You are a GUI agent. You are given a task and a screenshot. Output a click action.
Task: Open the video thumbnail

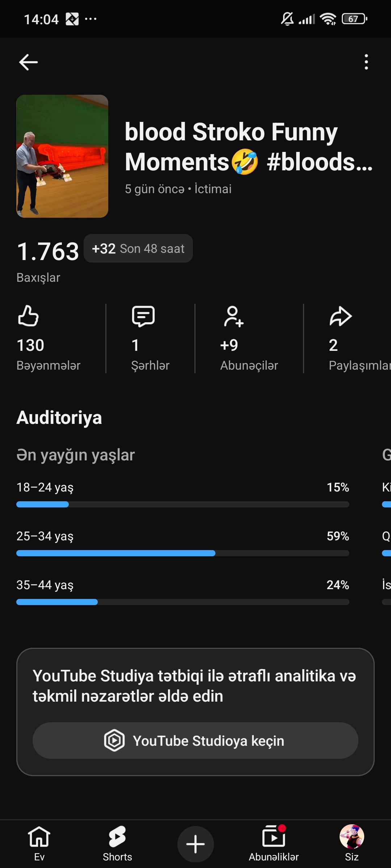(x=62, y=156)
